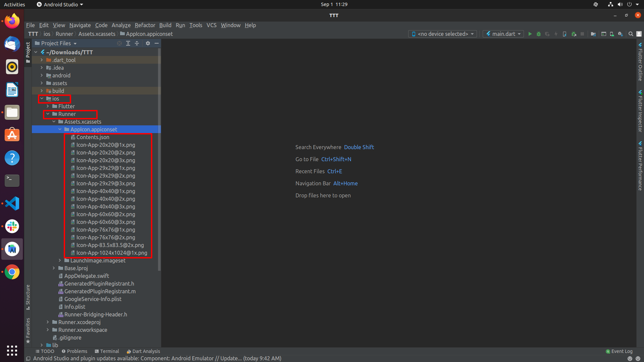
Task: Click the green Run app button
Action: pyautogui.click(x=530, y=34)
